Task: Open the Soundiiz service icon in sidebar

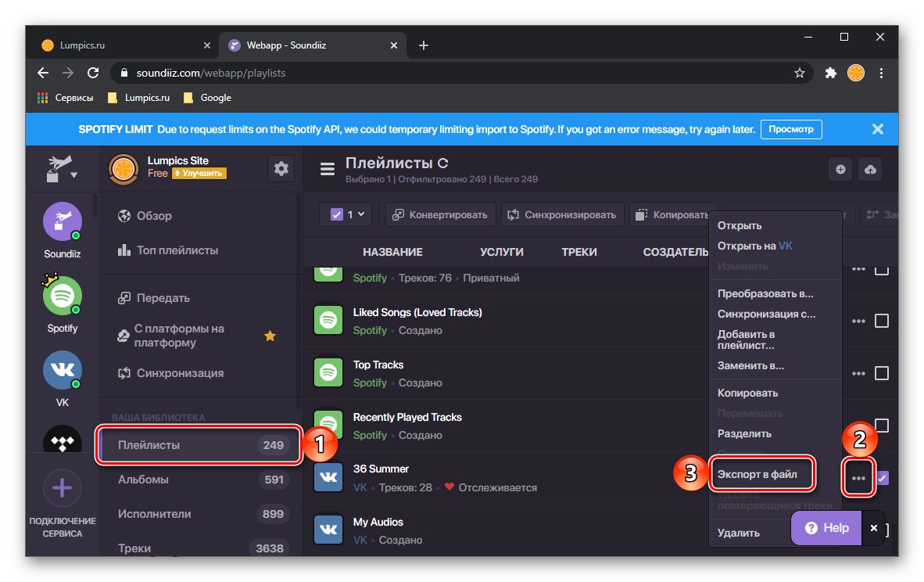Action: (x=63, y=221)
